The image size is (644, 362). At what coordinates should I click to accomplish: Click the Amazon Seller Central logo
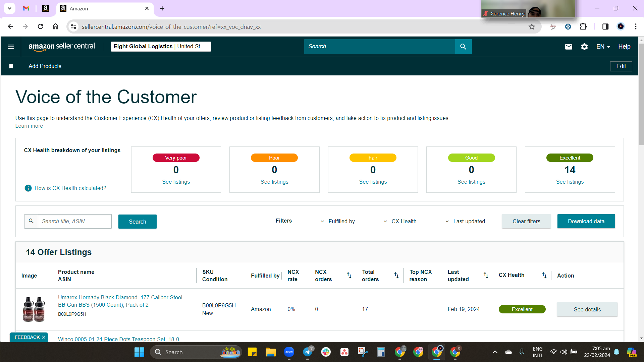(x=62, y=47)
